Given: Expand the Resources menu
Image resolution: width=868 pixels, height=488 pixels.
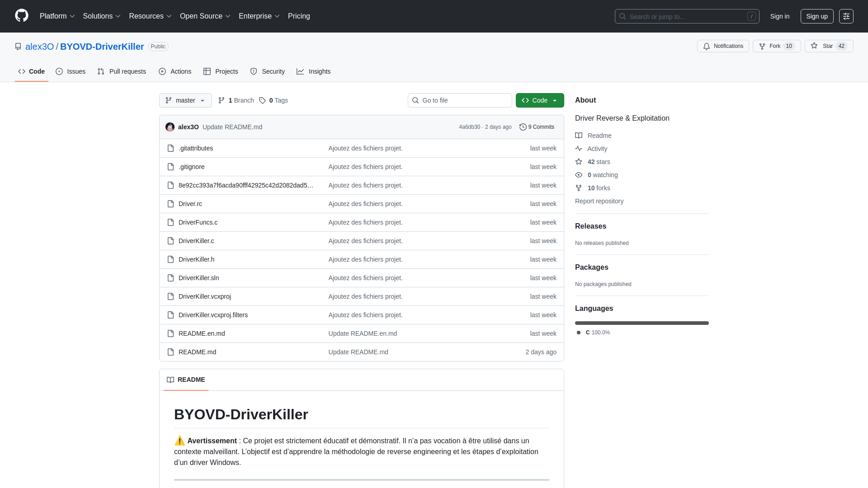Looking at the screenshot, I should click(150, 16).
